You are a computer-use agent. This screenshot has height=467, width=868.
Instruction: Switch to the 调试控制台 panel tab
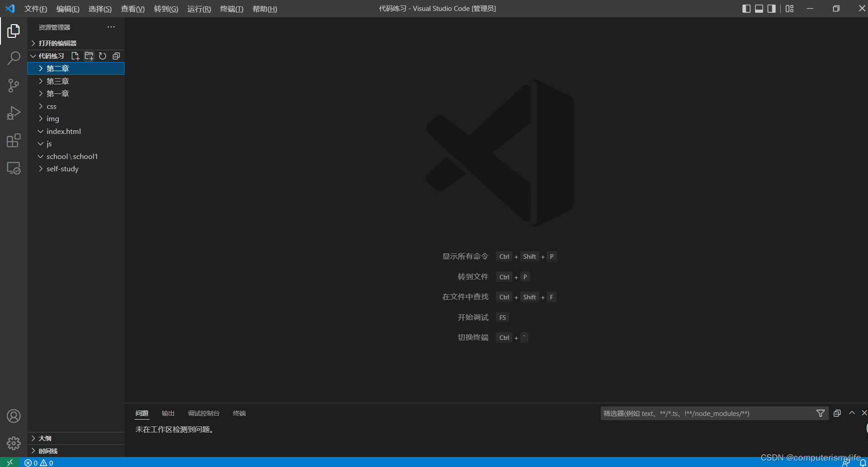click(x=204, y=413)
